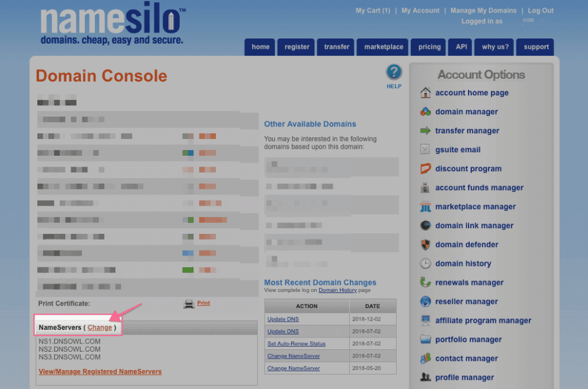This screenshot has height=389, width=588.
Task: Open renewals manager link
Action: click(470, 283)
